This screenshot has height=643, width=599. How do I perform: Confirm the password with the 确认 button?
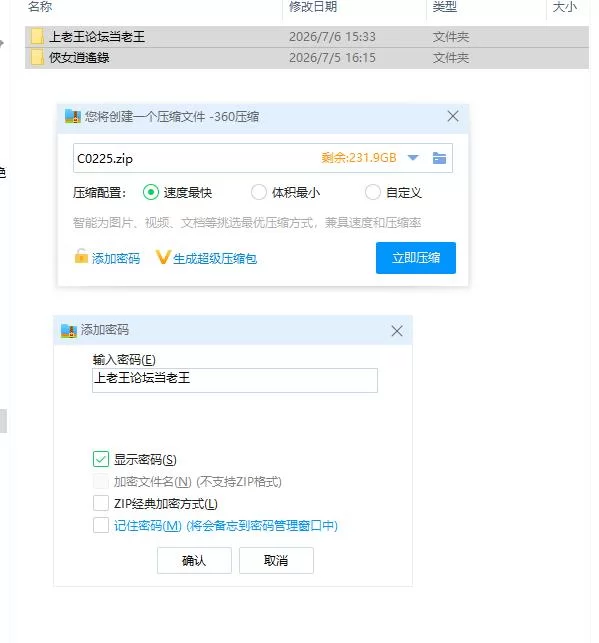[194, 560]
